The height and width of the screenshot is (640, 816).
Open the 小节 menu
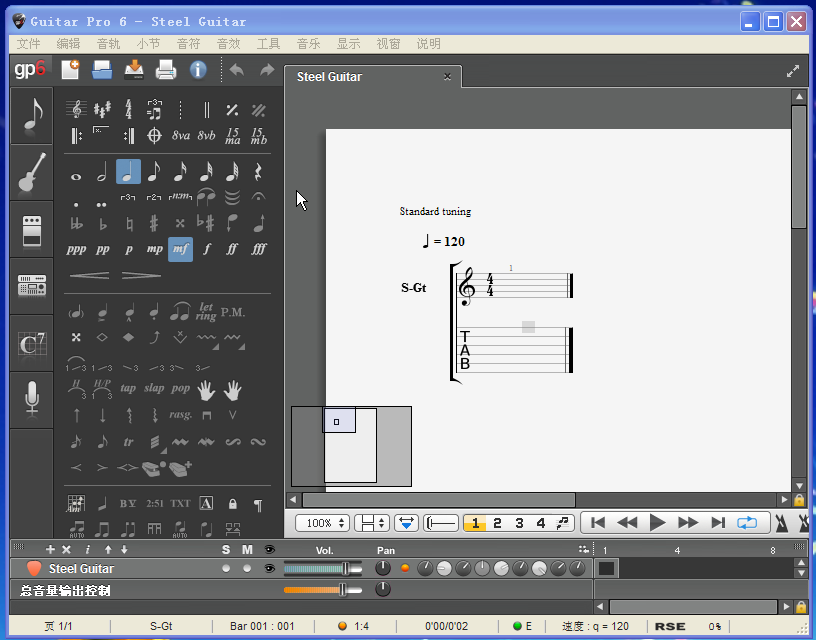click(148, 44)
